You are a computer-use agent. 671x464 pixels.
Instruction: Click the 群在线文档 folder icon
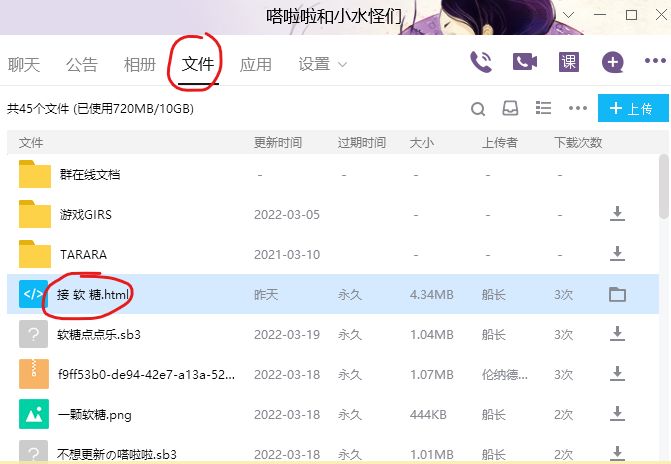(35, 174)
